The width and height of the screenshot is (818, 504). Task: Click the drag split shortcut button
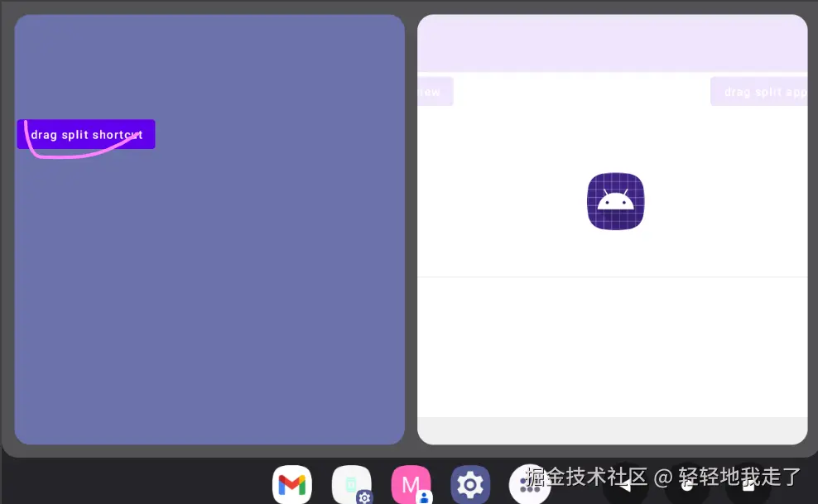86,134
